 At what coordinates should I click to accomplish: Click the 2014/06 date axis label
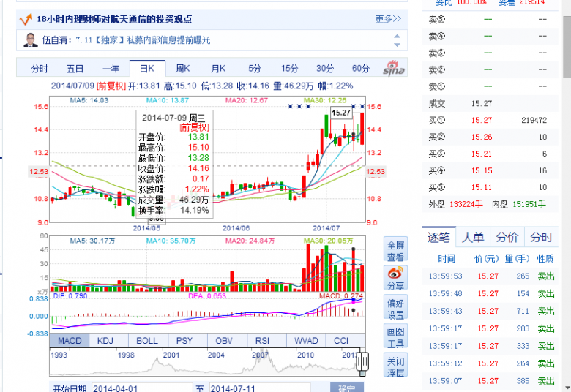236,228
